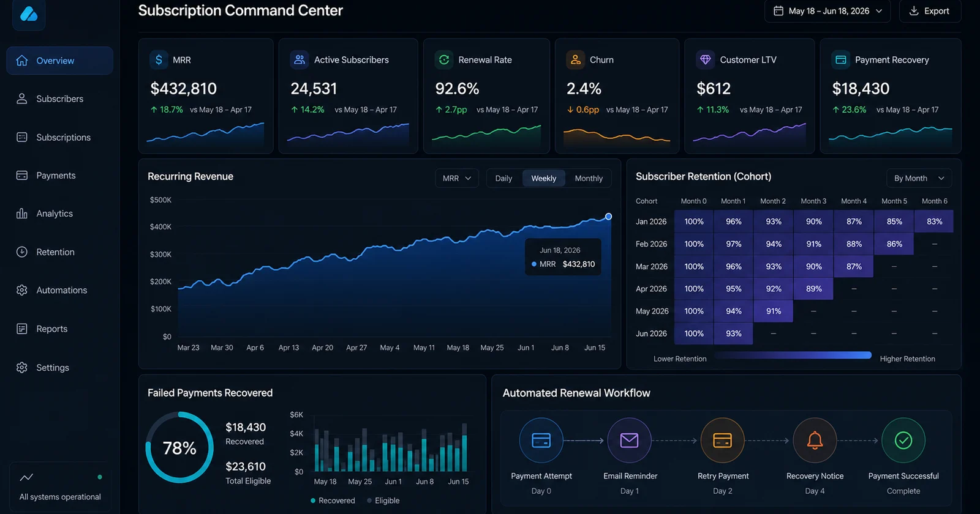Image resolution: width=980 pixels, height=514 pixels.
Task: Click the app logo icon
Action: click(x=29, y=13)
